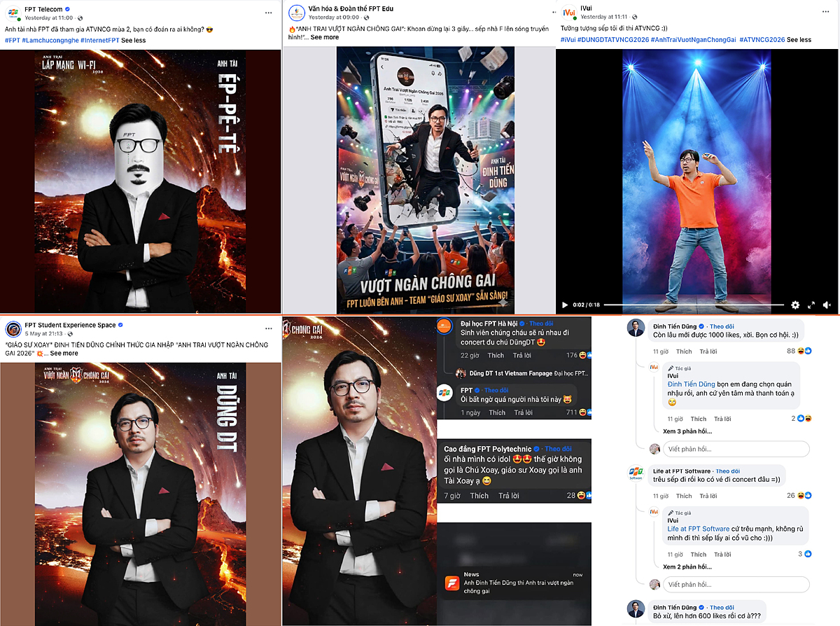
Task: Like the Đại học FPT Hà Nội comment
Action: (496, 355)
